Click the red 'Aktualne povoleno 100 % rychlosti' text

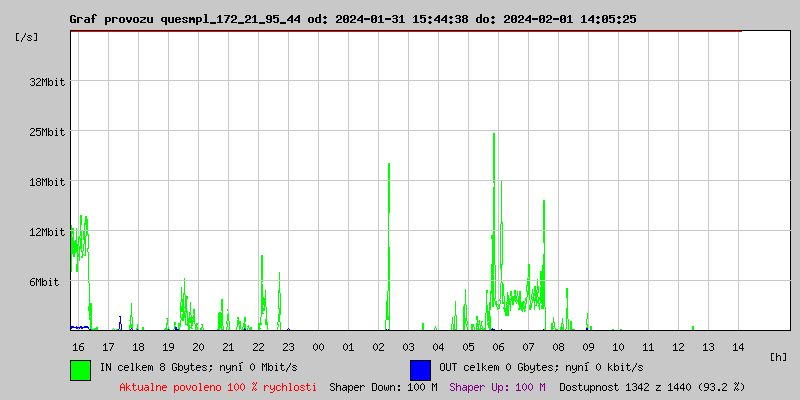218,386
